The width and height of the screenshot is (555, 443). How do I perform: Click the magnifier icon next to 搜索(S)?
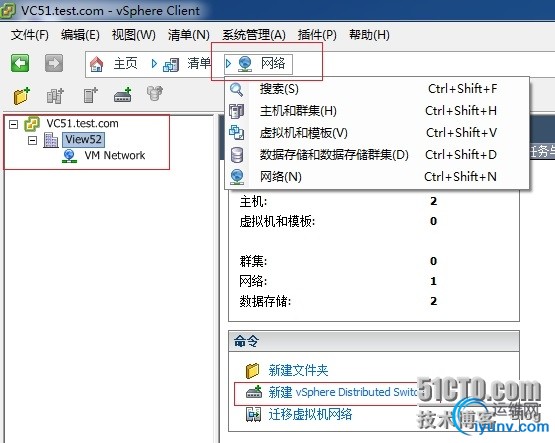236,89
